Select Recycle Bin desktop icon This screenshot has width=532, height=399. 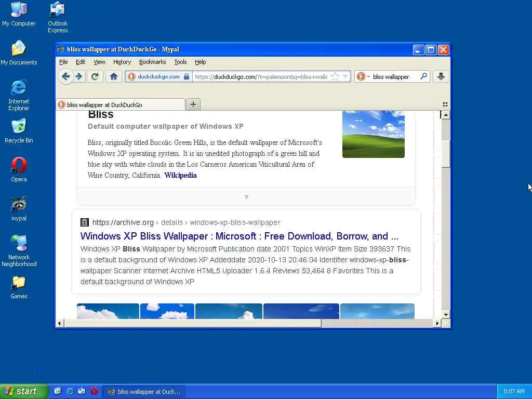point(19,131)
